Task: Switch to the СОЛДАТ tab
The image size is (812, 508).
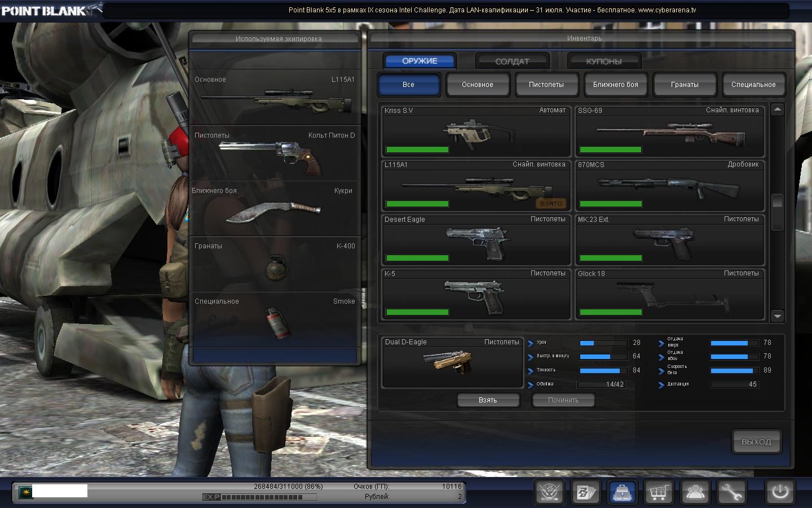Action: (512, 61)
